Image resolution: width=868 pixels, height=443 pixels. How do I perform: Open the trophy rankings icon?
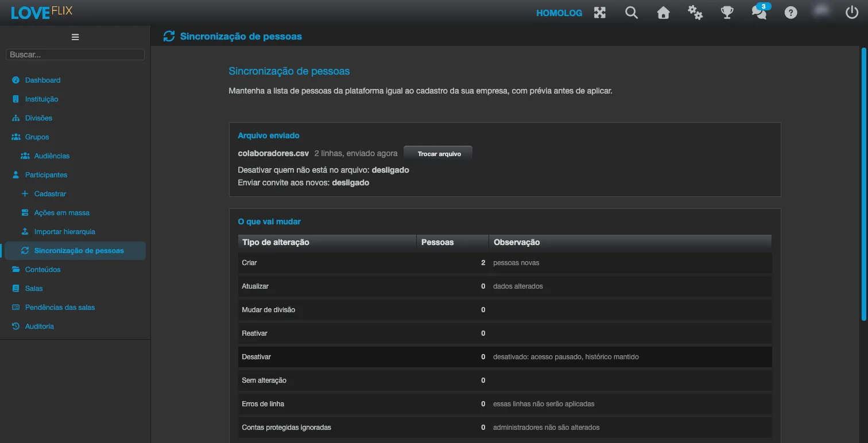coord(727,13)
